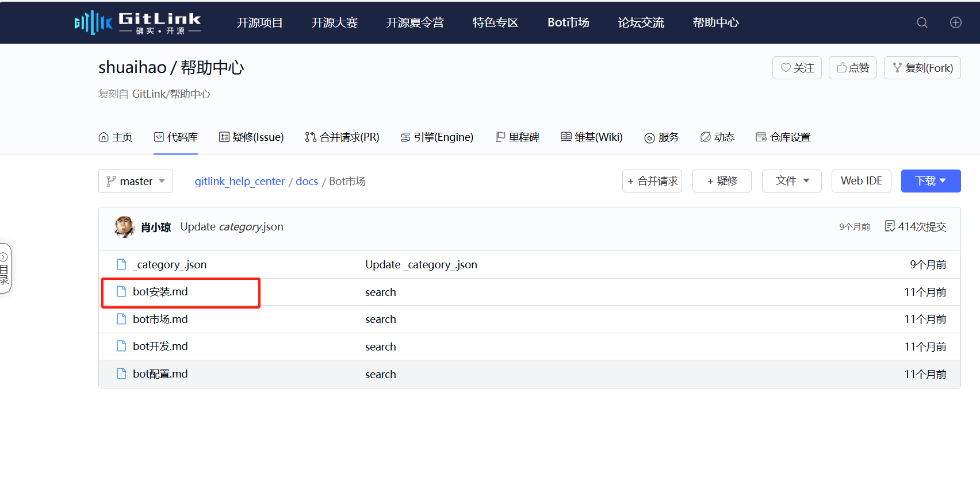Click the 11个月前 timestamp for bot配置.md
This screenshot has width=980, height=489.
click(x=925, y=374)
